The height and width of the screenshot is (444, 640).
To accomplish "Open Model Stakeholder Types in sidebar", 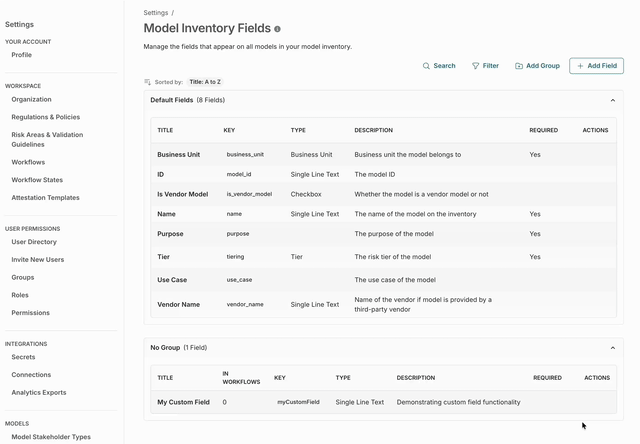I will [51, 437].
